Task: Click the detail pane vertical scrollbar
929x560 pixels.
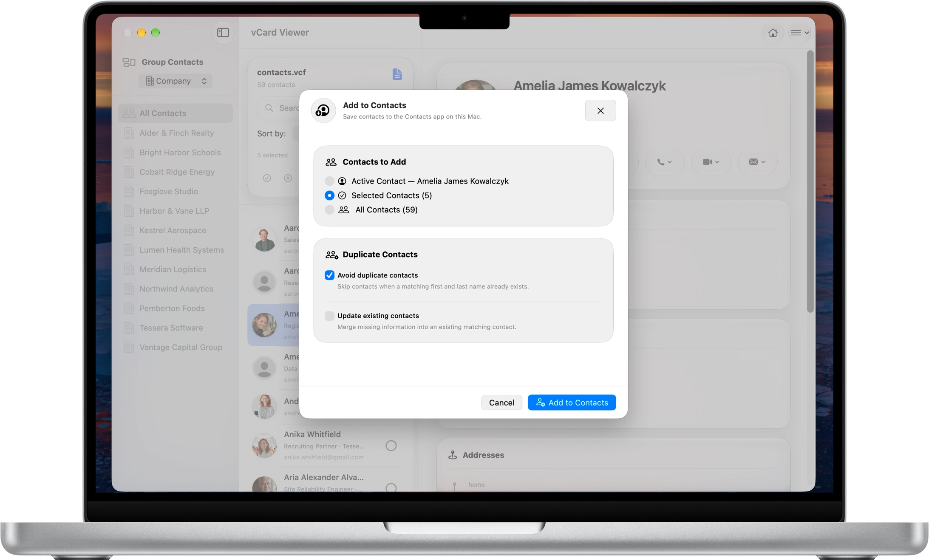Action: click(810, 181)
